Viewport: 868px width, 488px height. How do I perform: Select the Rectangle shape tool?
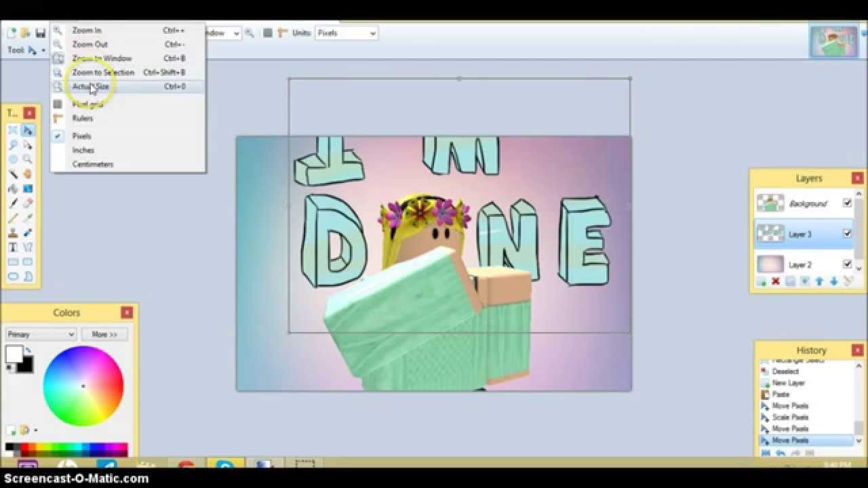click(x=13, y=262)
